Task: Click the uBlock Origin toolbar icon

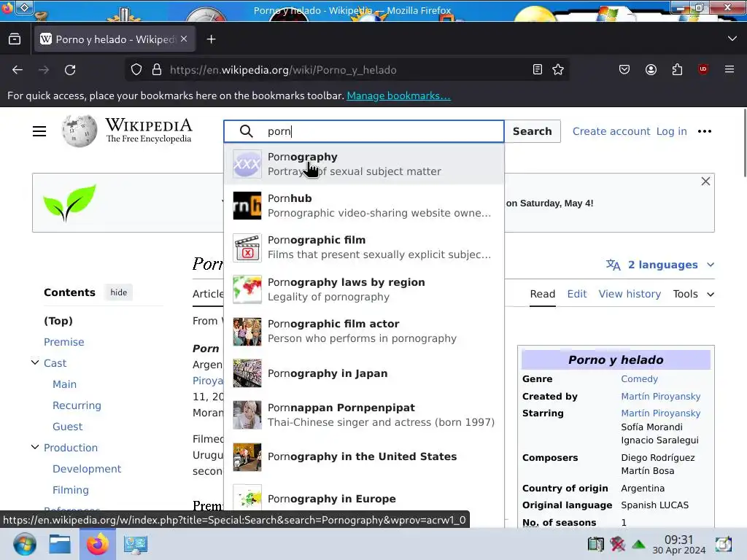Action: (x=703, y=69)
